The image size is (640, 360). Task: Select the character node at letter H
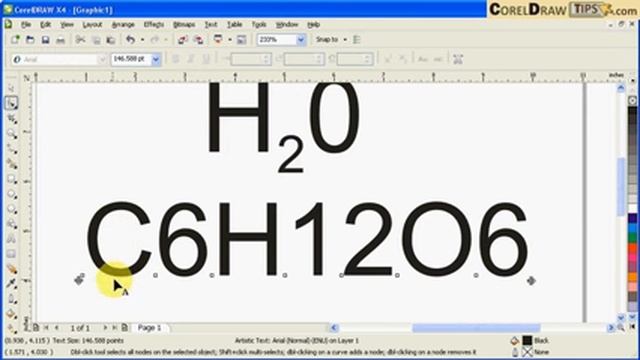(x=212, y=276)
